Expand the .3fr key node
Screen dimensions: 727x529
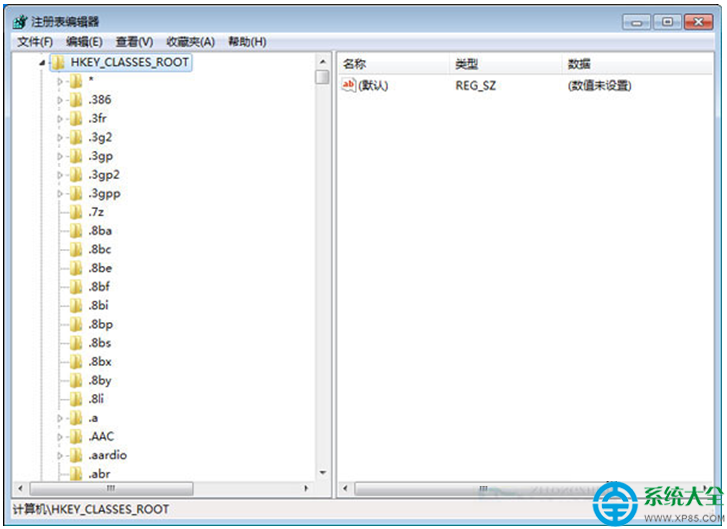click(60, 119)
